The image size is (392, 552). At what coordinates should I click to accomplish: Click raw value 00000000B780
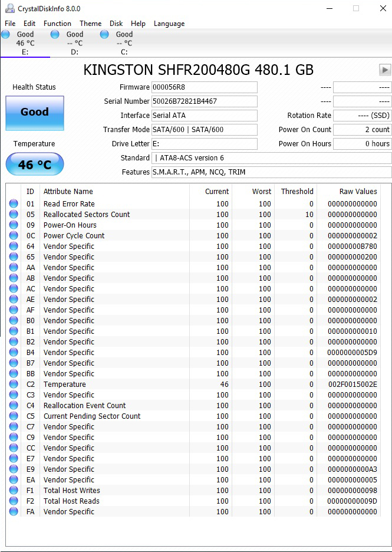point(353,246)
